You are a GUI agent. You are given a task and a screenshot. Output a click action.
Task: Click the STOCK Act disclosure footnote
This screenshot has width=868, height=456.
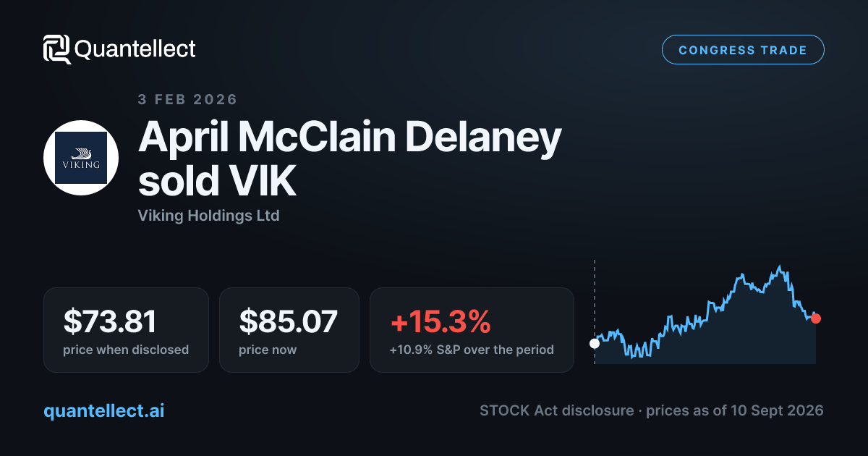point(556,410)
